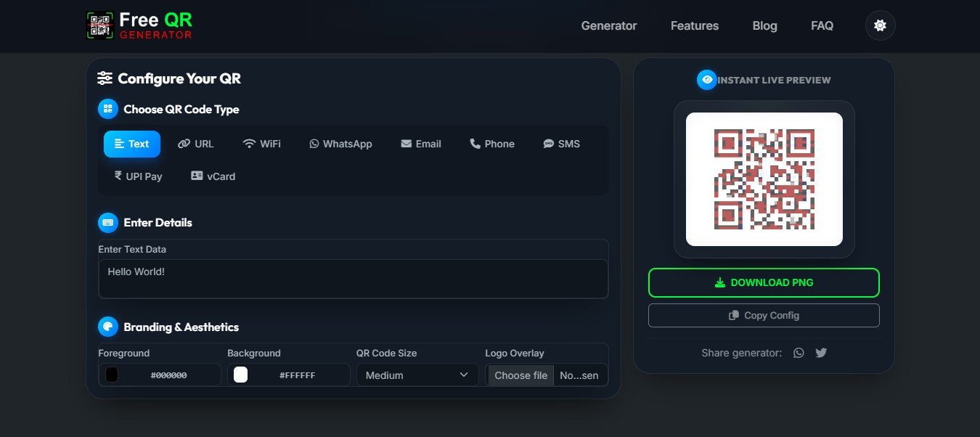Choose the WhatsApp QR code type
980x437 pixels.
[340, 144]
